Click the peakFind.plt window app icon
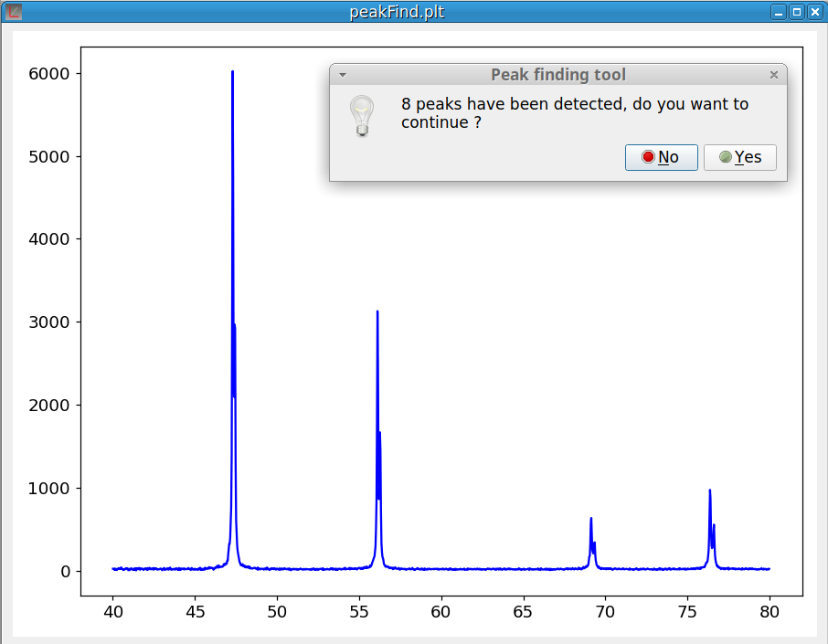This screenshot has width=828, height=644. click(13, 11)
